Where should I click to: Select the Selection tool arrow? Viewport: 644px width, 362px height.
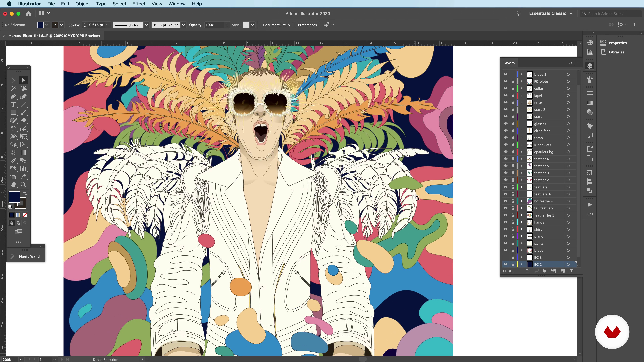coord(13,80)
